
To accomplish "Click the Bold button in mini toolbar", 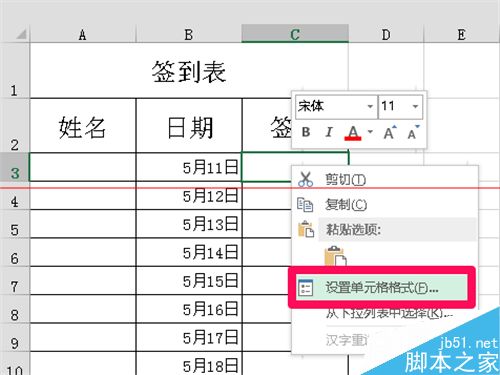I will [x=306, y=132].
